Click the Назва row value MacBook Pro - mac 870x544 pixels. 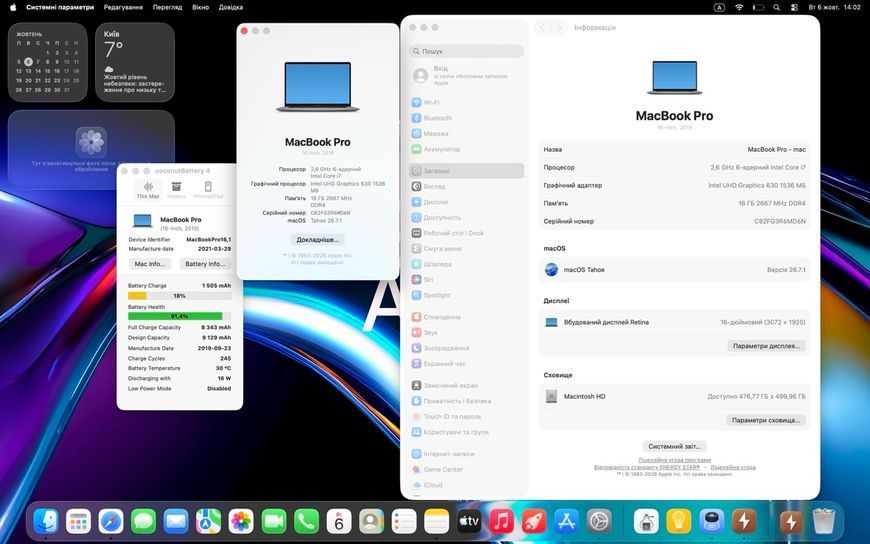click(x=776, y=149)
